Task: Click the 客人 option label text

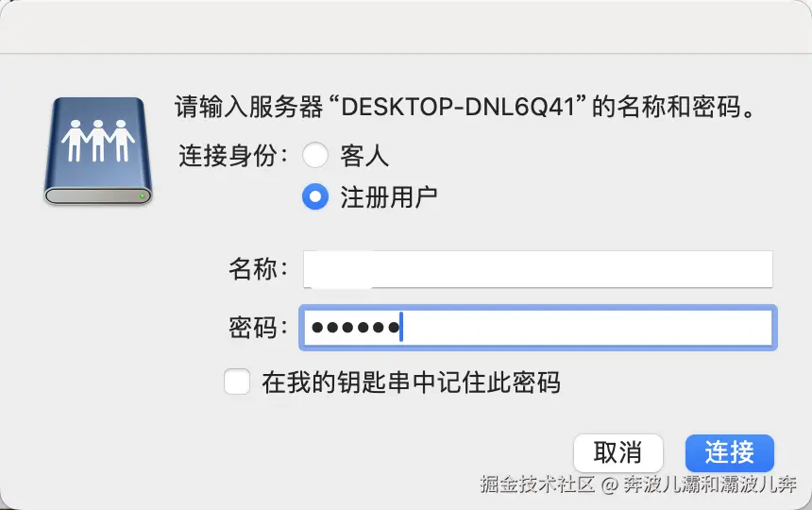Action: (x=364, y=155)
